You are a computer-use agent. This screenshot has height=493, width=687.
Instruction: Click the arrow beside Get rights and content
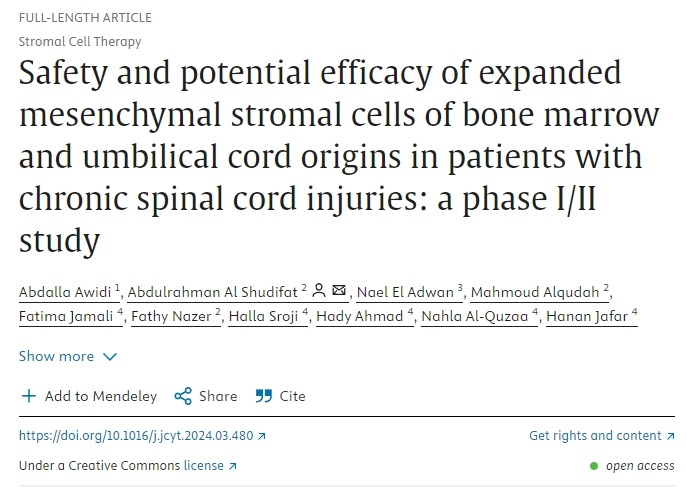[x=670, y=436]
